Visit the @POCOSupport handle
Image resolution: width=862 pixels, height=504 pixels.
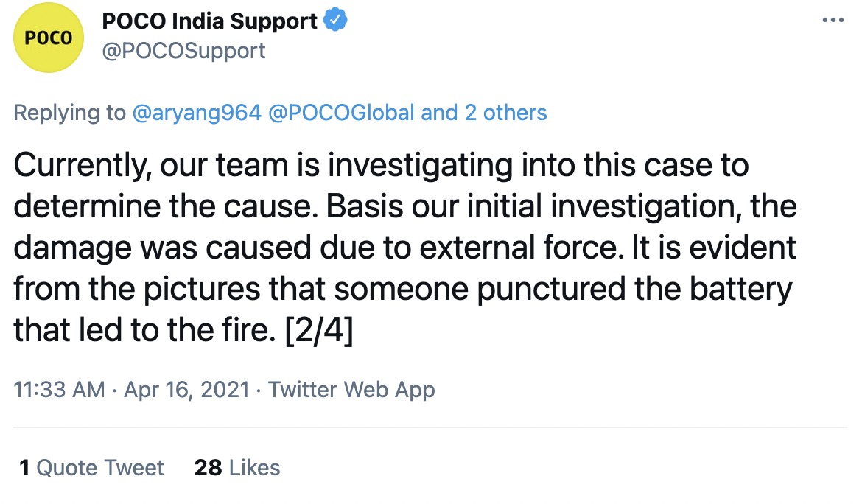coord(183,51)
